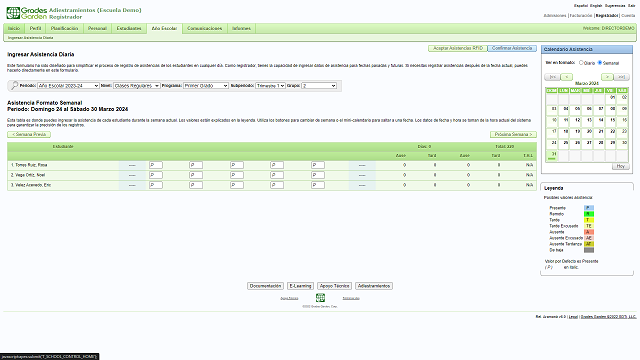
Task: Click the Legal link in footer
Action: point(573,317)
